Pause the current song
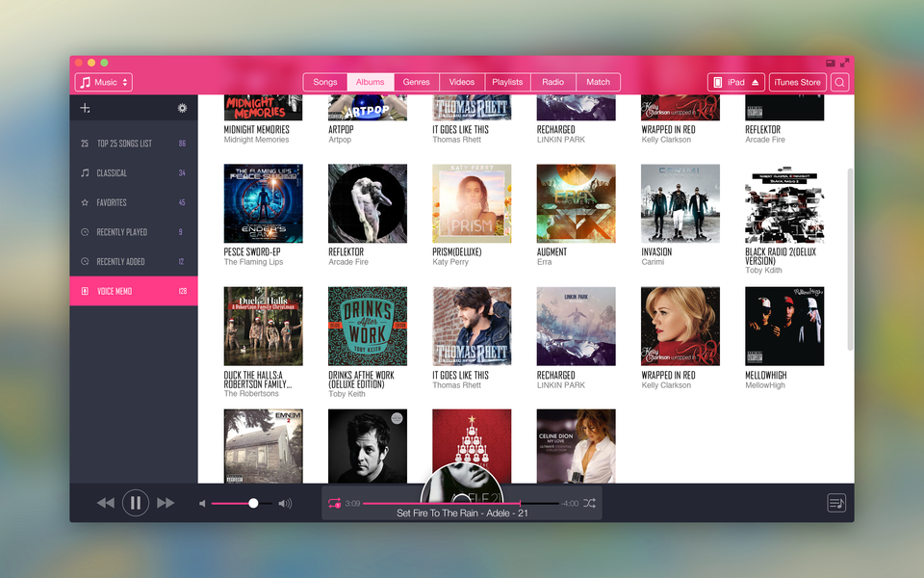 pyautogui.click(x=136, y=503)
